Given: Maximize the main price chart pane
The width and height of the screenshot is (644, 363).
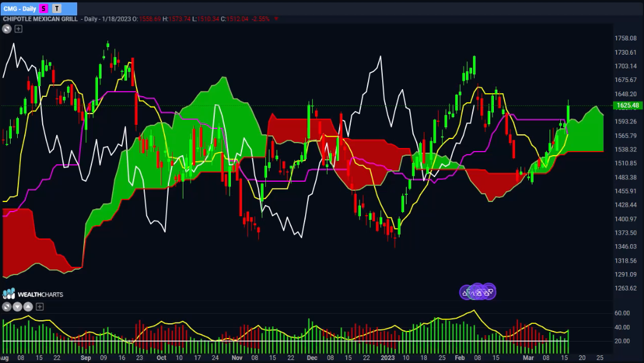Looking at the screenshot, I should coord(7,29).
